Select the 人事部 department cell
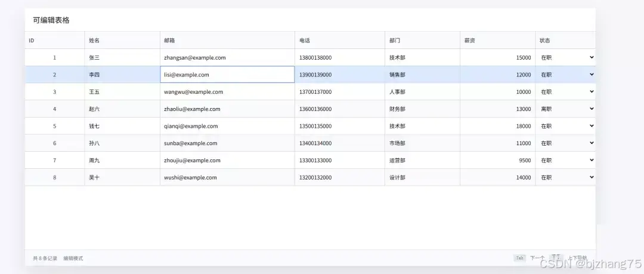 (422, 92)
